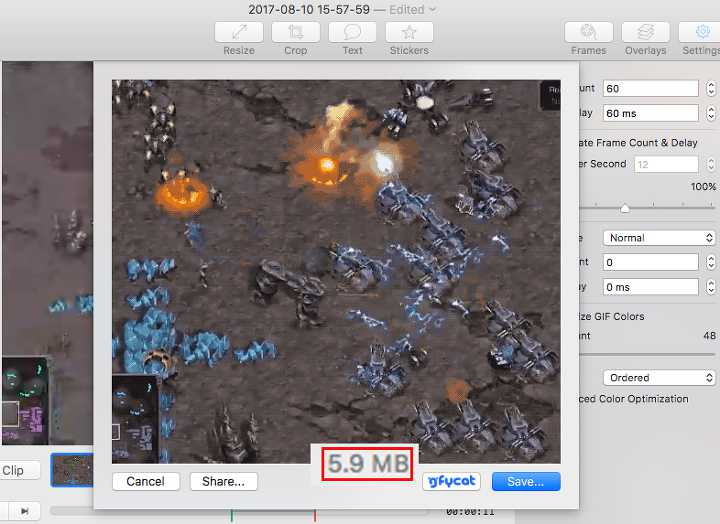Click the frame count field showing 60
Screen dimensions: 720x524
click(x=651, y=88)
